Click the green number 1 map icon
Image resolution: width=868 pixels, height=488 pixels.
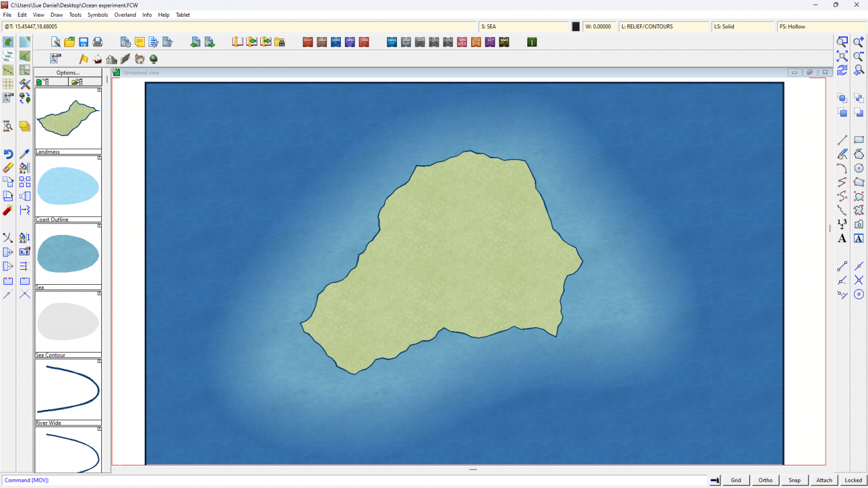click(x=532, y=42)
